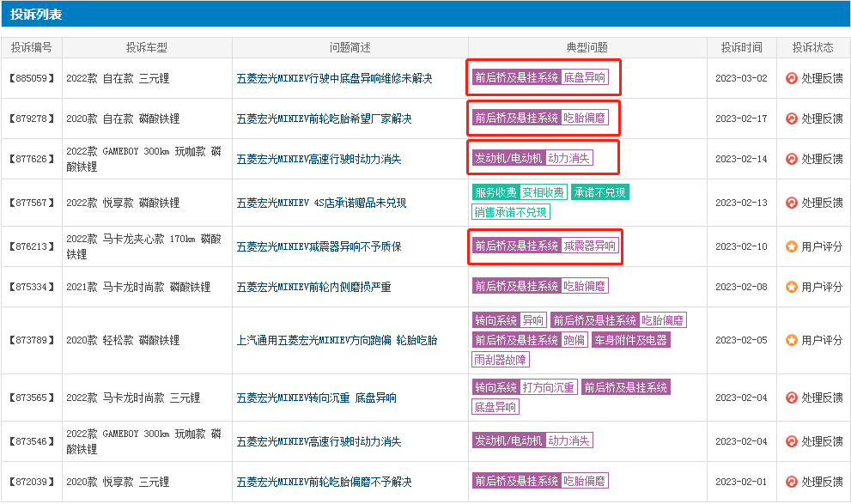Open the complaint about 4S店承诺赠品未兑现
Viewport: 851px width, 504px height.
pyautogui.click(x=321, y=203)
